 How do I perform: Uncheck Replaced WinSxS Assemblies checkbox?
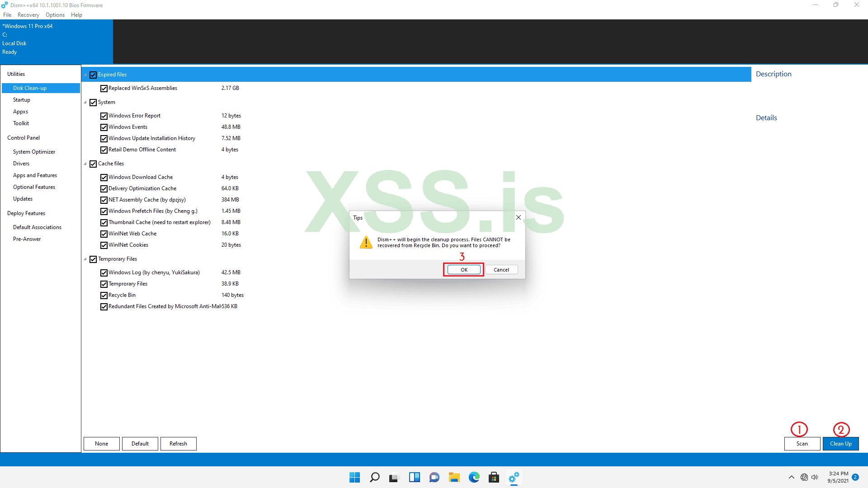[104, 89]
